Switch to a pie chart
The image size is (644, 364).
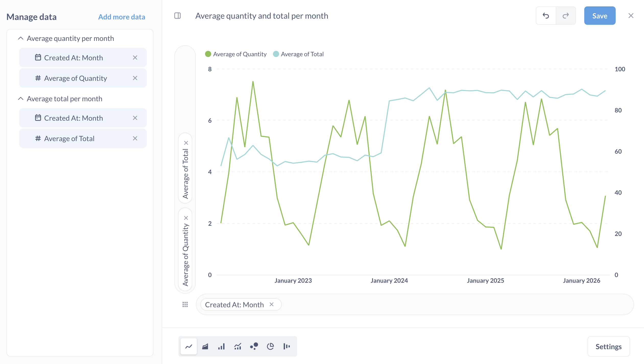pos(270,346)
